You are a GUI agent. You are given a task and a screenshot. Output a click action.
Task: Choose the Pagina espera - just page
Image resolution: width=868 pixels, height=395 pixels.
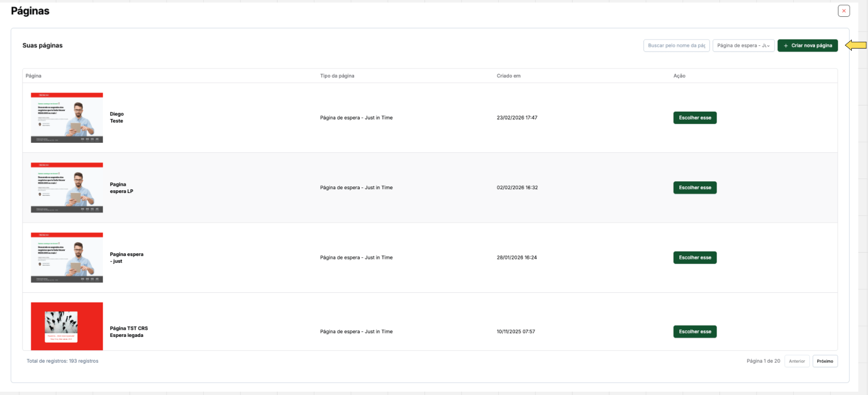click(x=694, y=258)
